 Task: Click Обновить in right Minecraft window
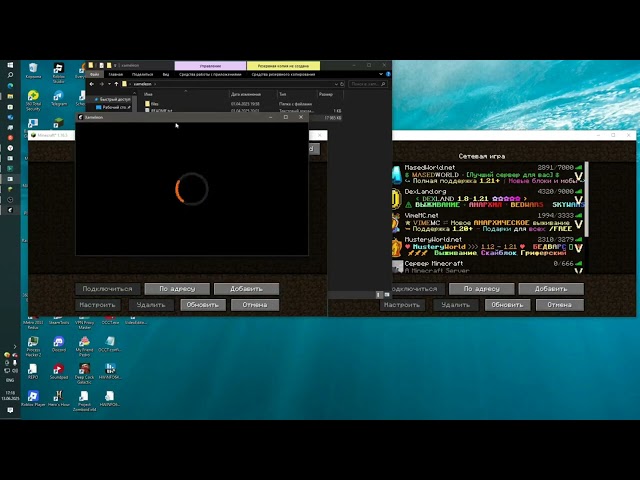coord(507,304)
